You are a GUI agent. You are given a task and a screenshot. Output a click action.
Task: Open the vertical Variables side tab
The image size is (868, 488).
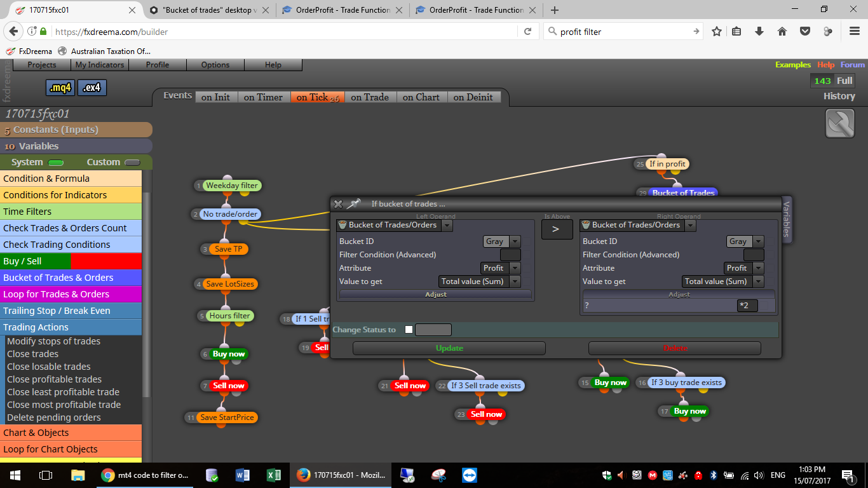(x=787, y=219)
